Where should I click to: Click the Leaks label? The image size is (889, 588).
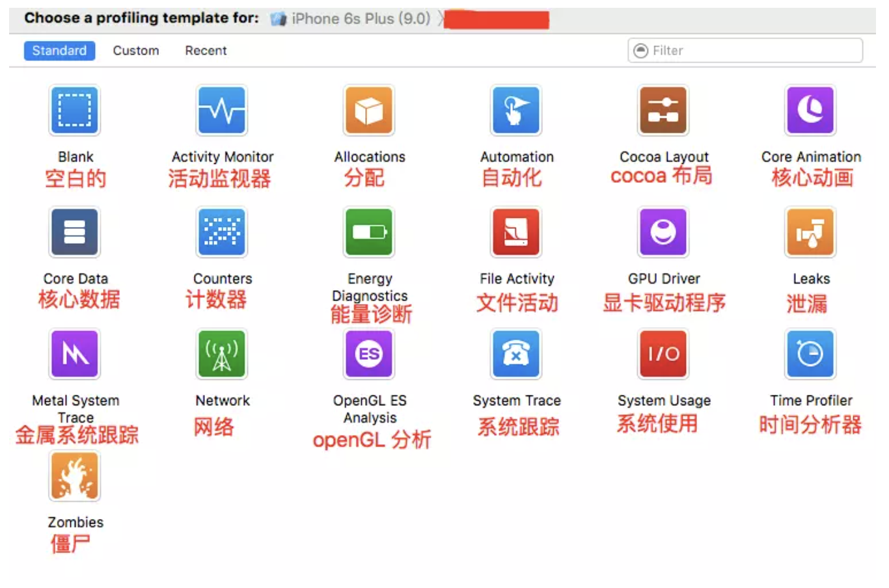coord(811,278)
